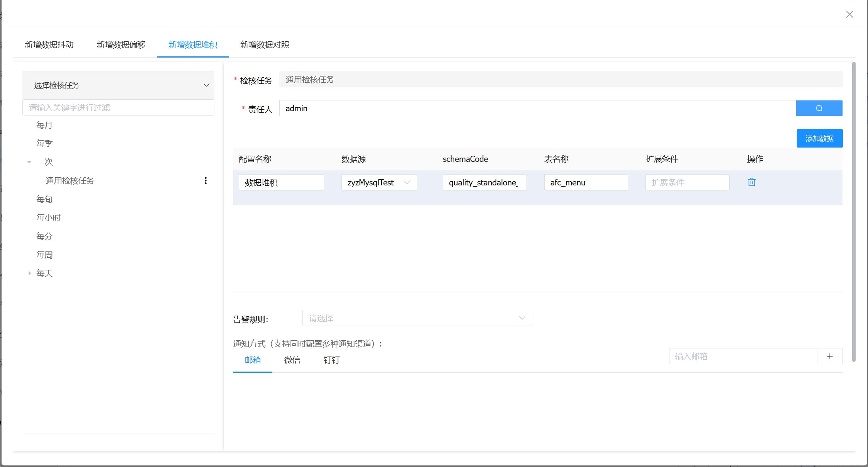This screenshot has width=868, height=467.
Task: Click the 扩展条件 input field
Action: [x=687, y=182]
